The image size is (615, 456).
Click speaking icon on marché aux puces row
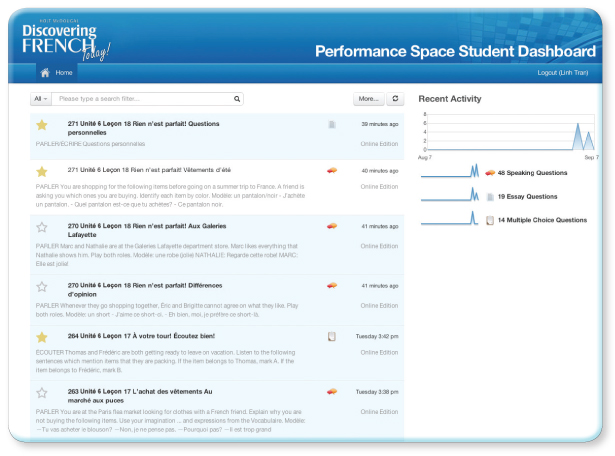click(332, 391)
